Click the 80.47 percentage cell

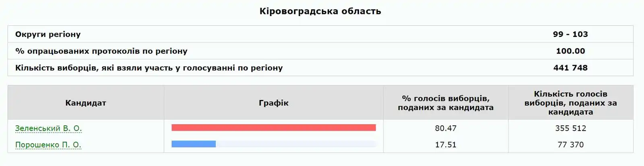point(446,128)
